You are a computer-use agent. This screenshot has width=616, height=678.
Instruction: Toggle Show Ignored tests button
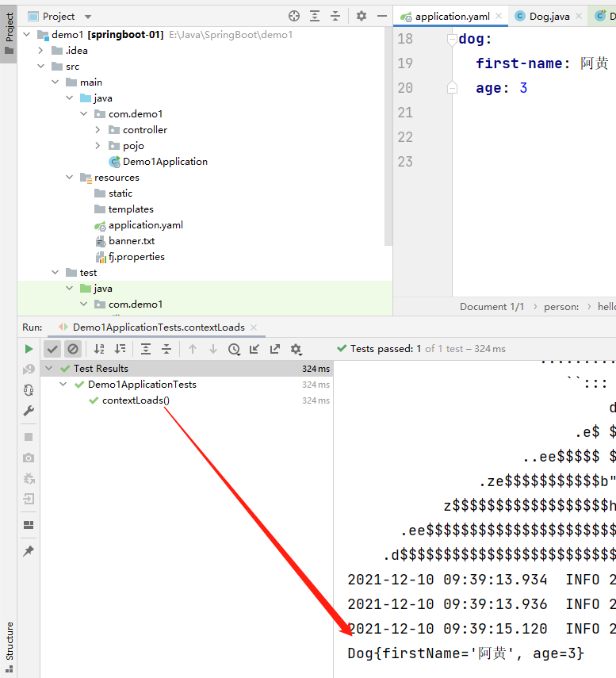pyautogui.click(x=73, y=349)
